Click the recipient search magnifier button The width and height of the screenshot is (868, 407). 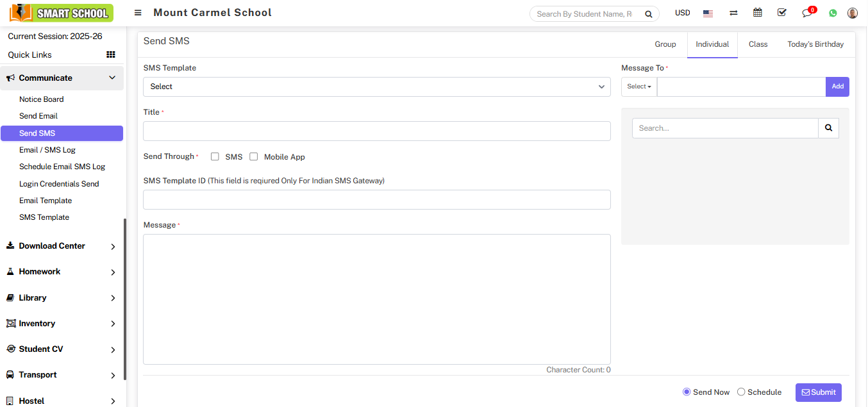pos(828,128)
